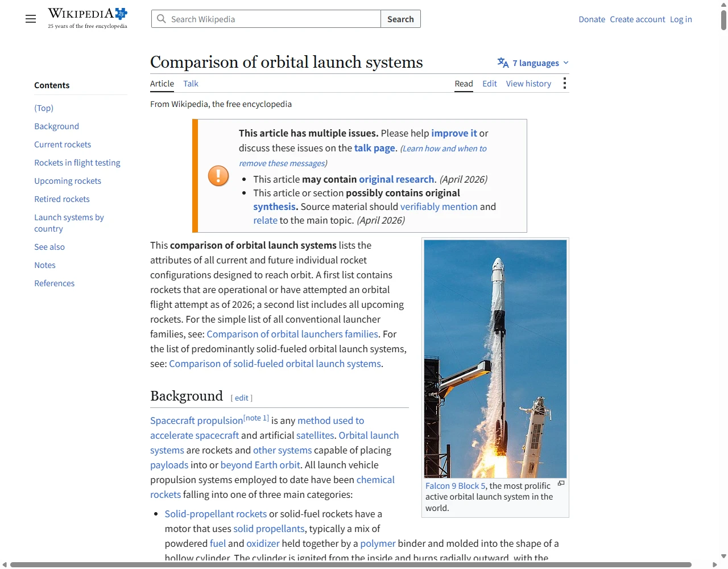Open the hamburger main menu
728x569 pixels.
tap(31, 19)
